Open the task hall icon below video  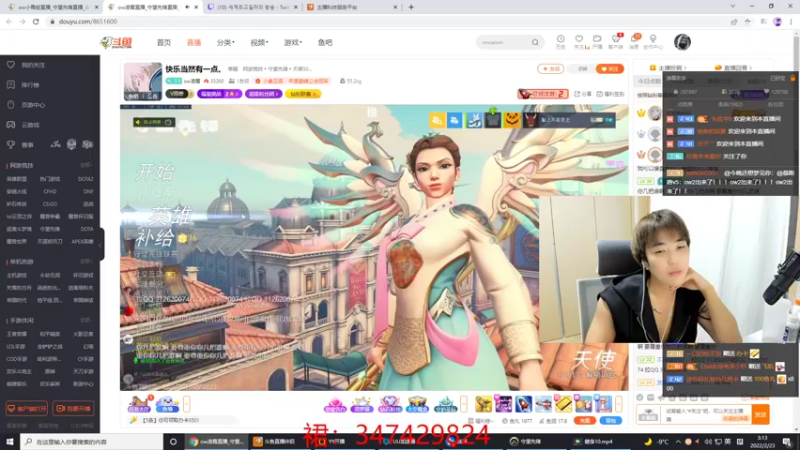pos(139,404)
